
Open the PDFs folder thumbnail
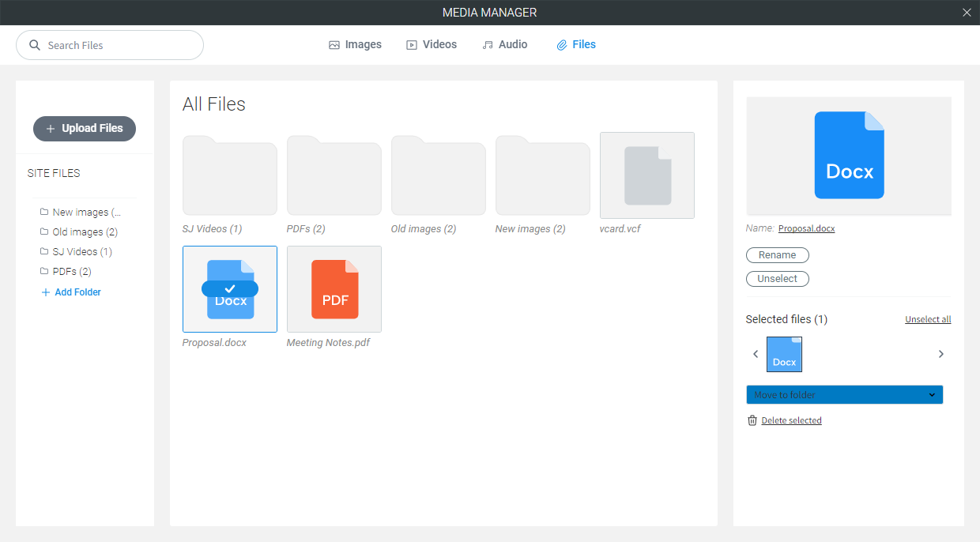[x=334, y=175]
